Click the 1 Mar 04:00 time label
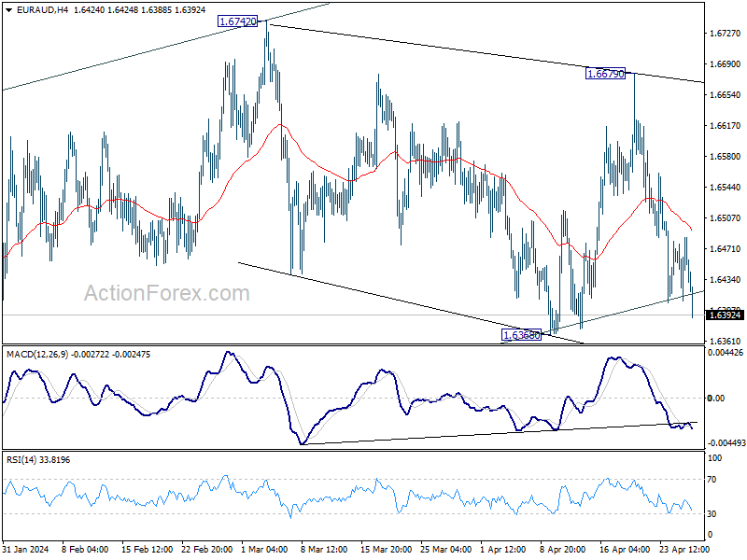This screenshot has height=560, width=747. coord(264,550)
